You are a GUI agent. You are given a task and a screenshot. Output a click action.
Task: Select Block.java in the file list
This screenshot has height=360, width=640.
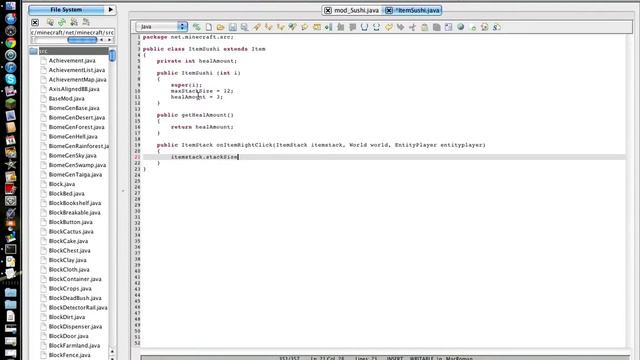tap(62, 184)
